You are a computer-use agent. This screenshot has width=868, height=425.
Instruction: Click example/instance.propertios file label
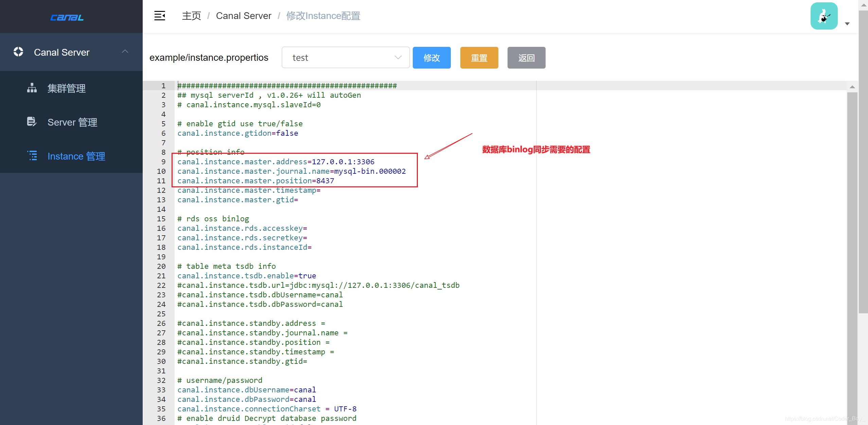tap(209, 58)
